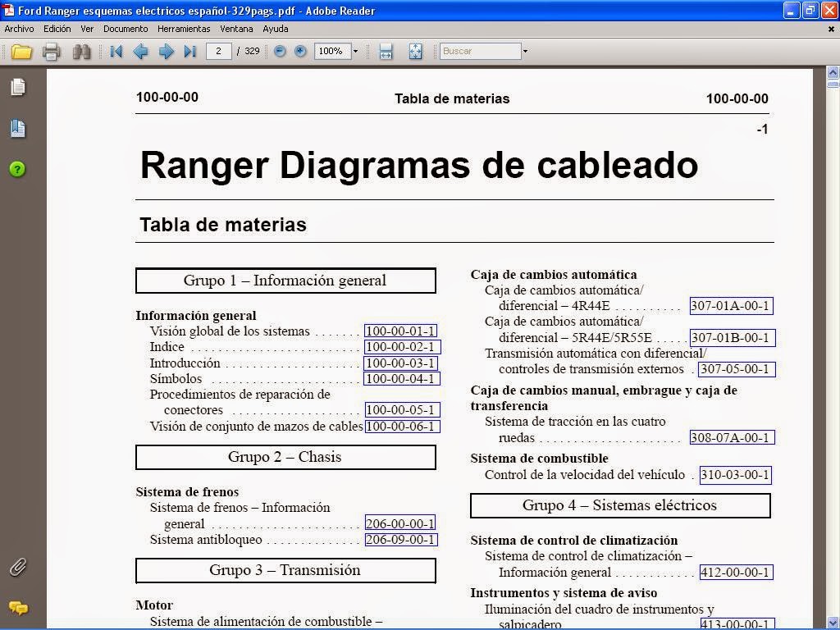Viewport: 840px width, 630px height.
Task: Click the page number field
Action: [218, 52]
